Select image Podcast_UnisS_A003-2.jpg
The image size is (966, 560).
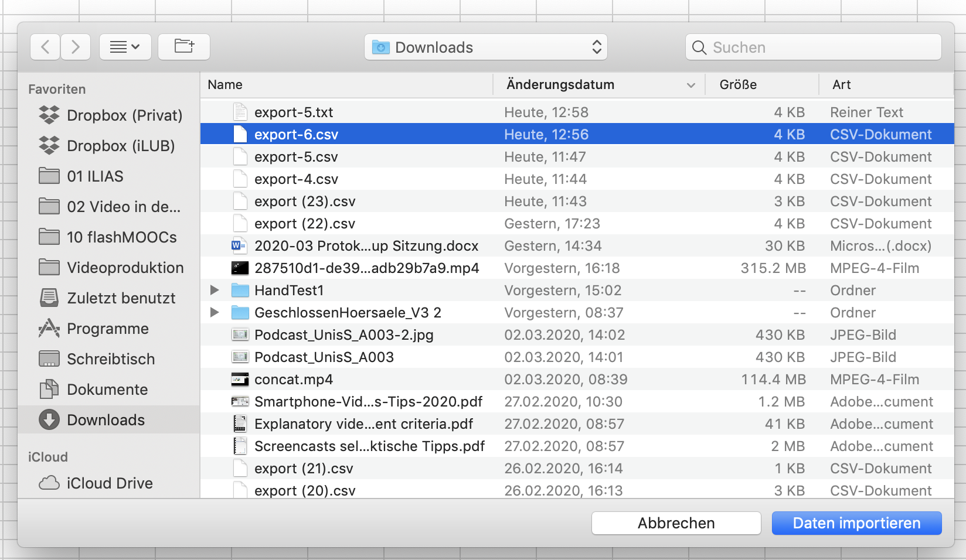[x=577, y=334]
